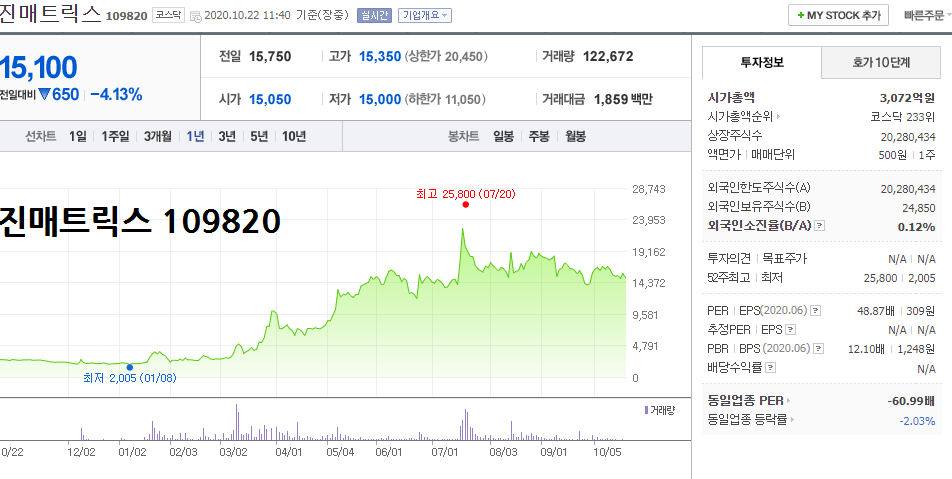Click the 동일업종 등락률 value -2.03%

pos(917,420)
